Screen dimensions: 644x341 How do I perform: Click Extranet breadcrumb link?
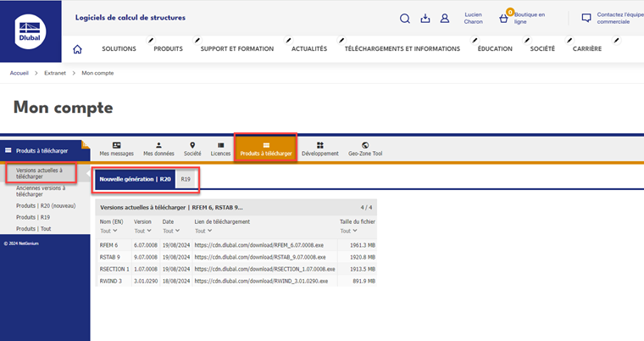click(x=55, y=73)
